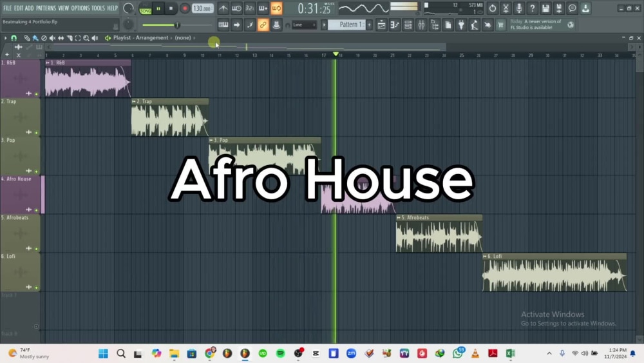The height and width of the screenshot is (363, 644).
Task: Select the slice tool in playlist toolbar
Action: coord(70,38)
